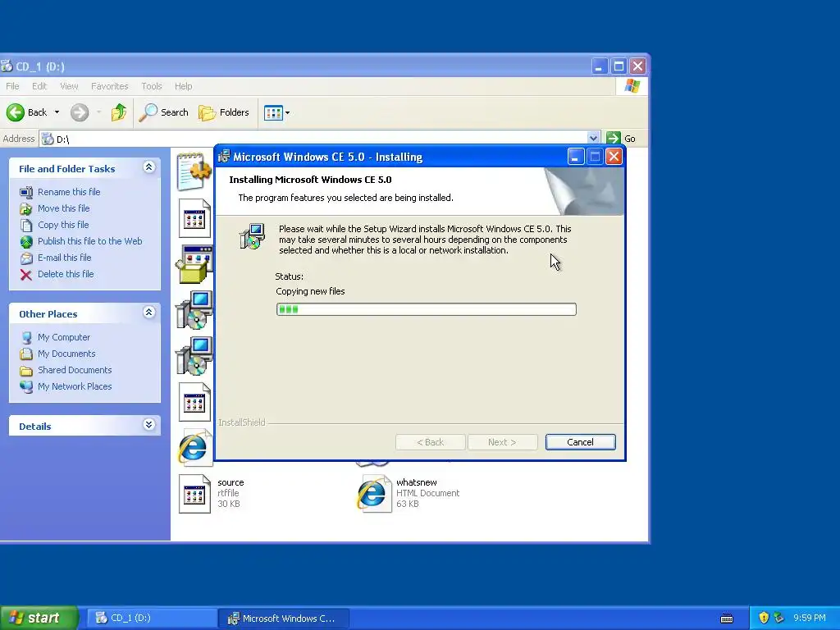This screenshot has width=840, height=630.
Task: Click the Rename this file icon
Action: click(25, 192)
